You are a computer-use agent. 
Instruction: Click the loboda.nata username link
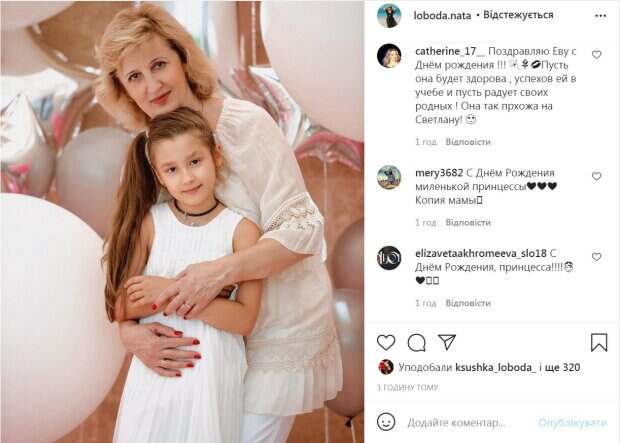click(442, 15)
